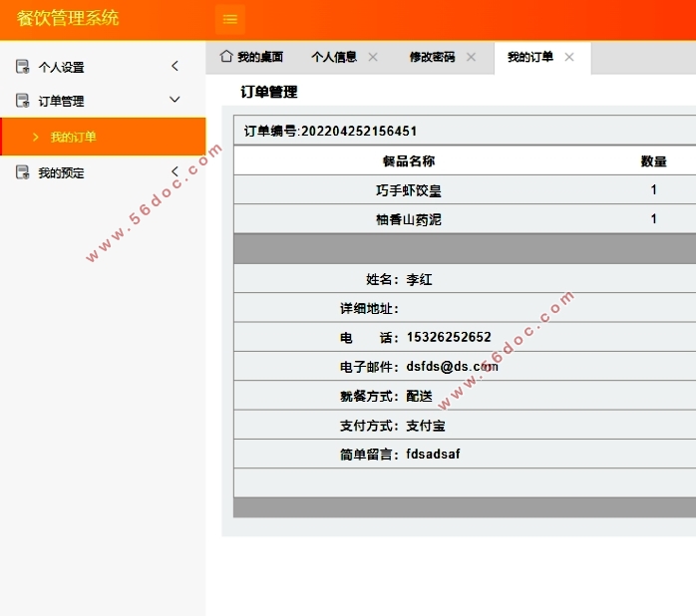
Task: Click the 订单管理 sidebar icon
Action: coord(22,101)
